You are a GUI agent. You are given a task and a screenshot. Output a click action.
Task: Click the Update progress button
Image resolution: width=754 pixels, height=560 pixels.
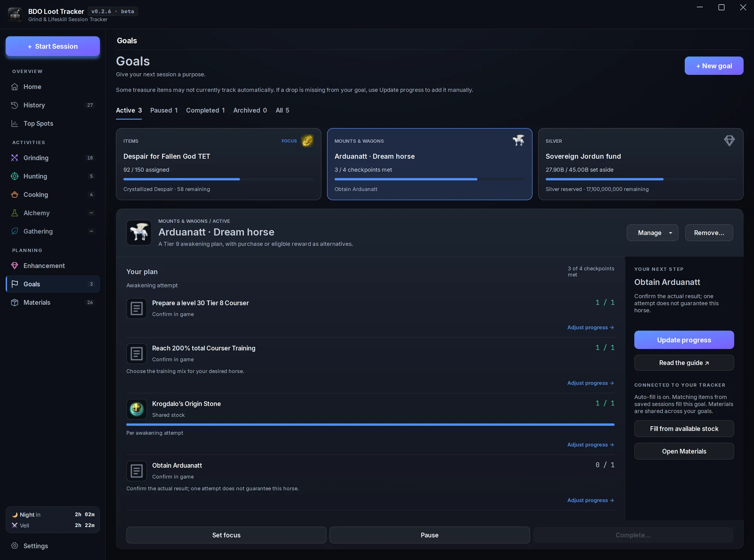[x=684, y=340]
